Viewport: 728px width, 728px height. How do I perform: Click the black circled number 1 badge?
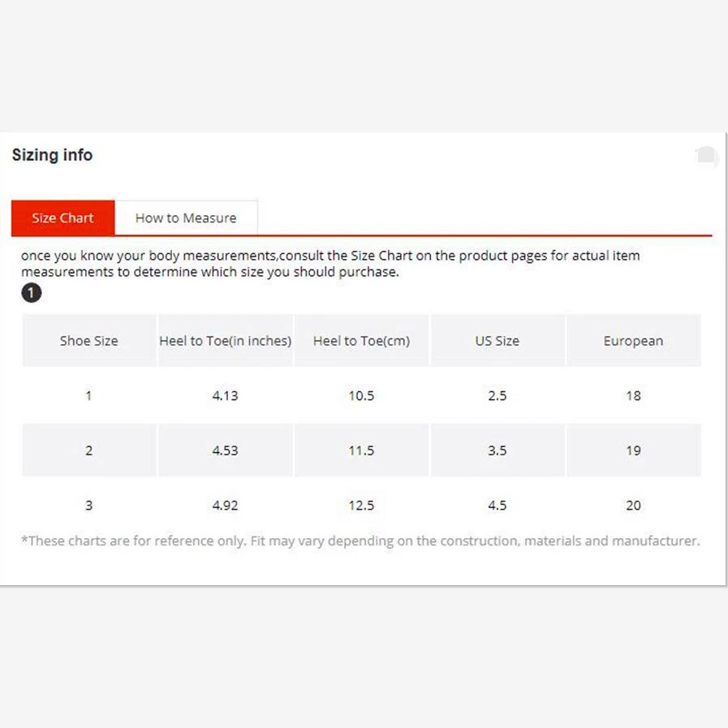click(31, 292)
